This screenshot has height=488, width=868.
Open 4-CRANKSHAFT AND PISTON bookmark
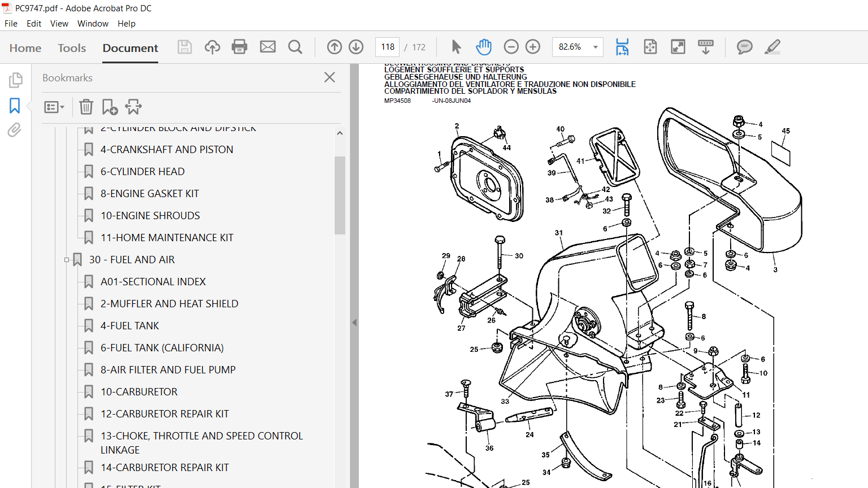pos(167,150)
